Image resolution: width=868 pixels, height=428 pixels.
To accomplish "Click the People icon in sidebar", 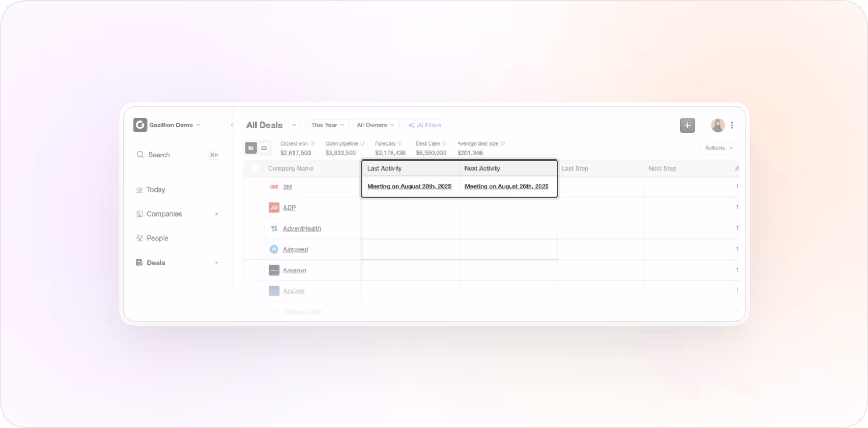I will coord(139,238).
